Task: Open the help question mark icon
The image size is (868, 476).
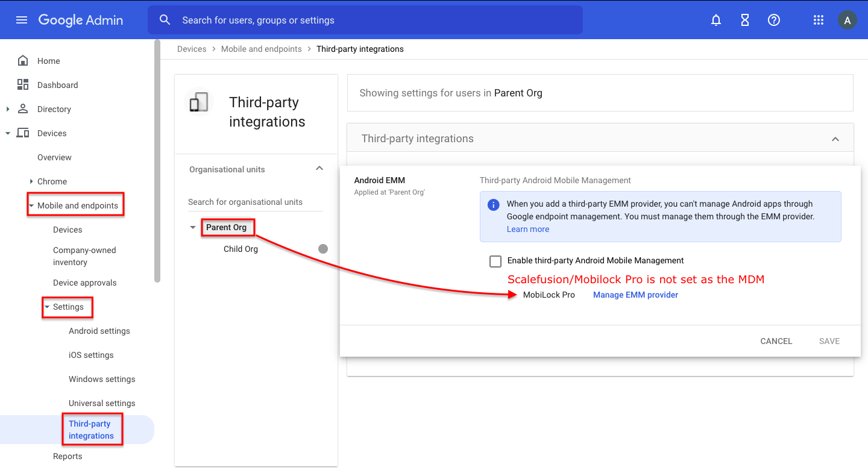Action: click(774, 20)
